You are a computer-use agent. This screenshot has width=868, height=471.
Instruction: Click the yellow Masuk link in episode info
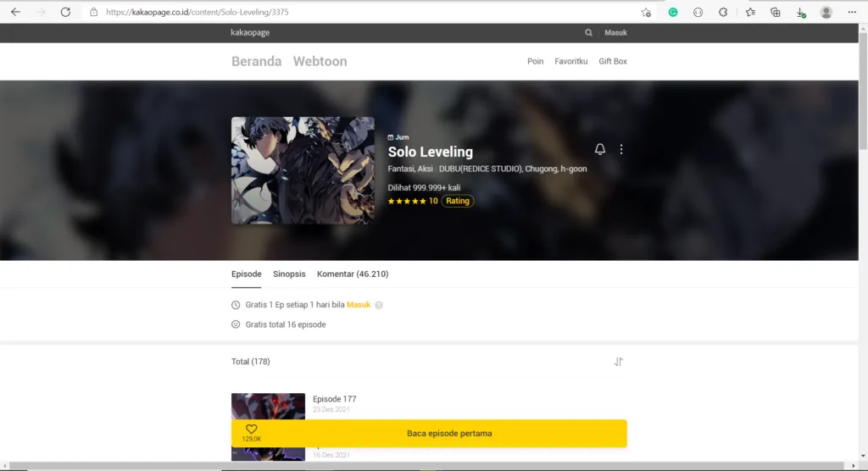359,305
